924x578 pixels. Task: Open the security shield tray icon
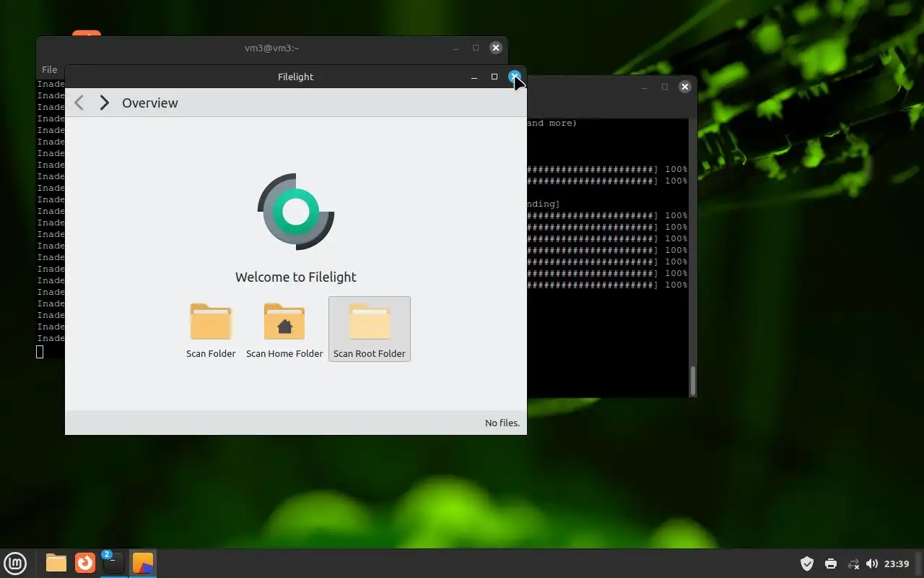[x=807, y=564]
